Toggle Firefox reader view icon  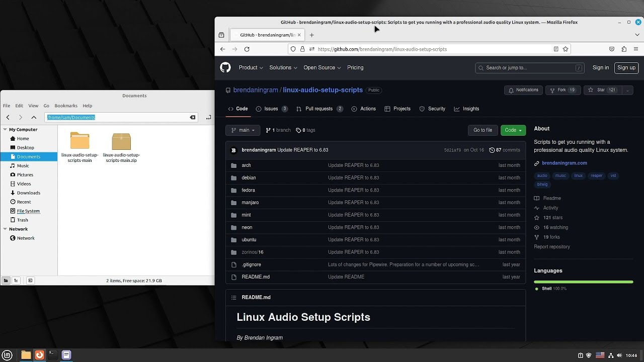[x=556, y=49]
